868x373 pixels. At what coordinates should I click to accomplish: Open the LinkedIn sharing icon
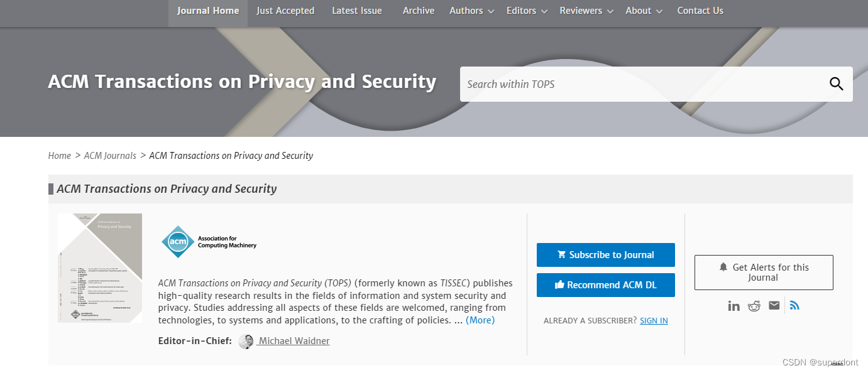pyautogui.click(x=733, y=305)
